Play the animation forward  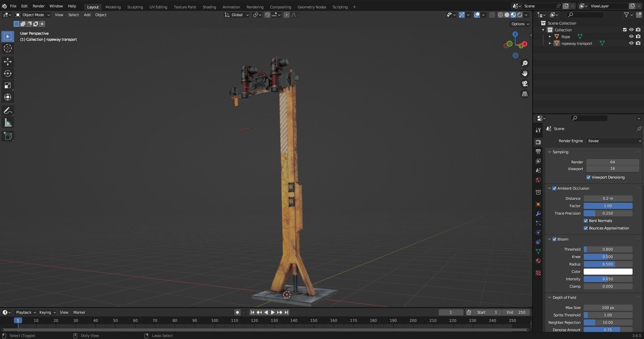272,312
